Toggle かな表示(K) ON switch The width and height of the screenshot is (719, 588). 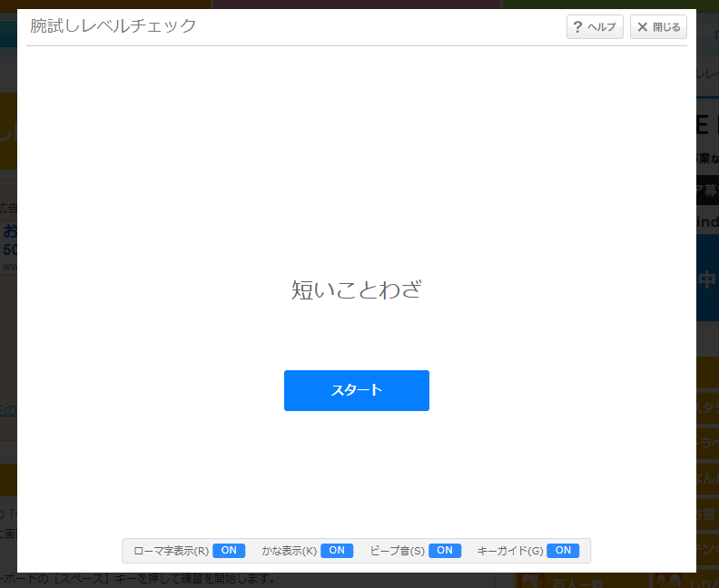[x=337, y=551]
